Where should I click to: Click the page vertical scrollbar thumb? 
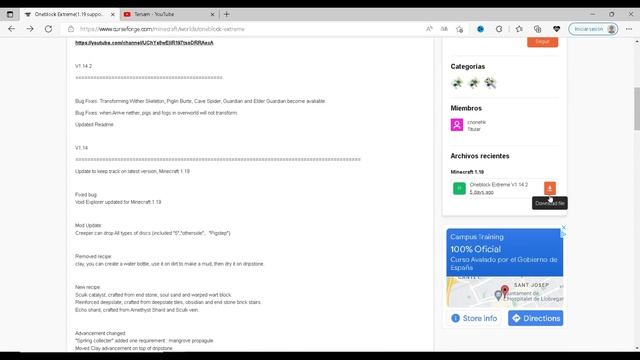[637, 109]
